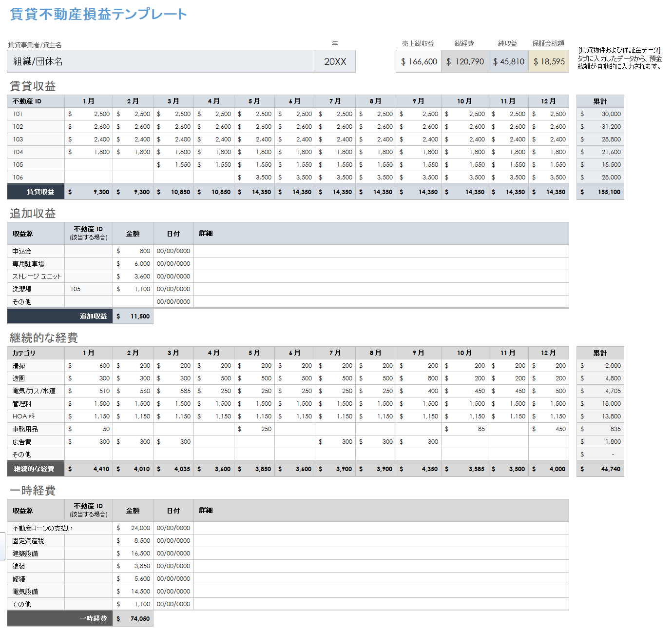
Task: Select the 修繕 row label
Action: (x=36, y=579)
